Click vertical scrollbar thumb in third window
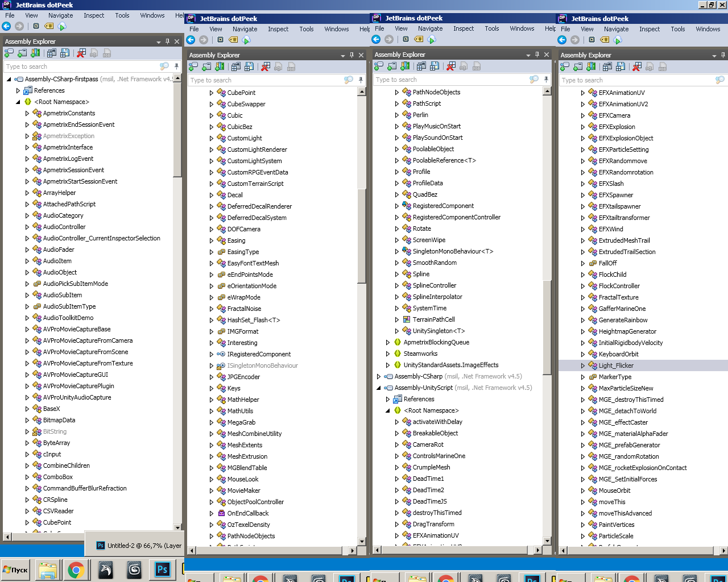Screen dimensions: 728x582 pyautogui.click(x=547, y=327)
